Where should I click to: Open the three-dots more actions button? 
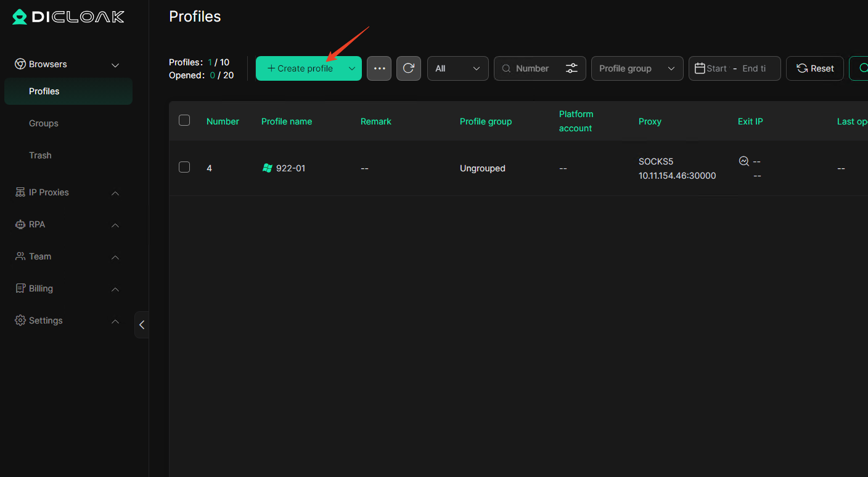379,68
